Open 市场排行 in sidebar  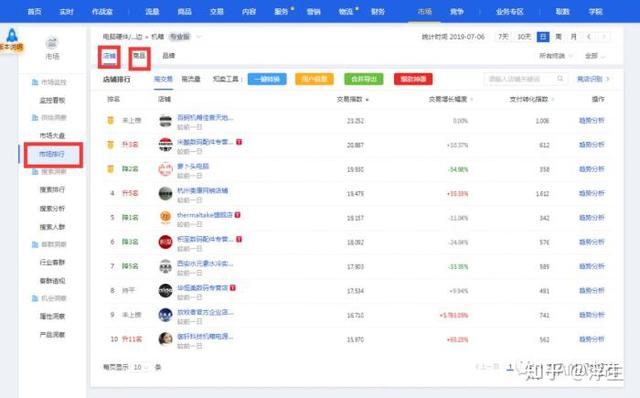click(52, 154)
